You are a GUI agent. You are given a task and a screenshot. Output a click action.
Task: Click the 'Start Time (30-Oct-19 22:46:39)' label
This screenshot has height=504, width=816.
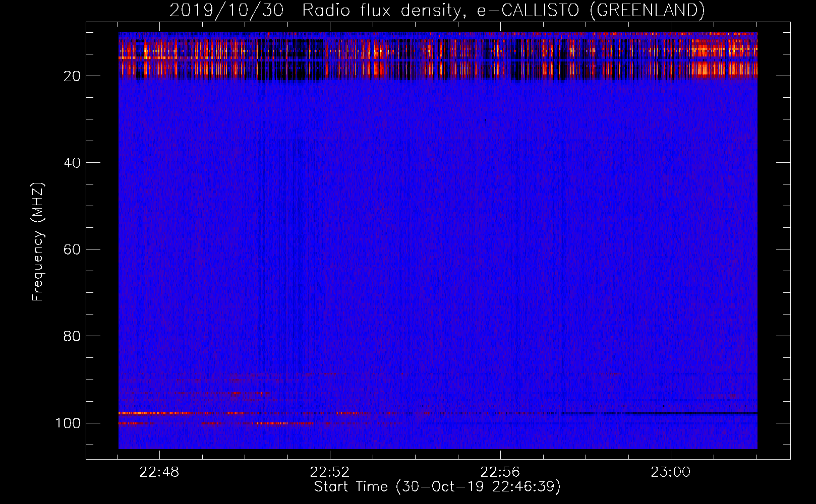tap(437, 487)
